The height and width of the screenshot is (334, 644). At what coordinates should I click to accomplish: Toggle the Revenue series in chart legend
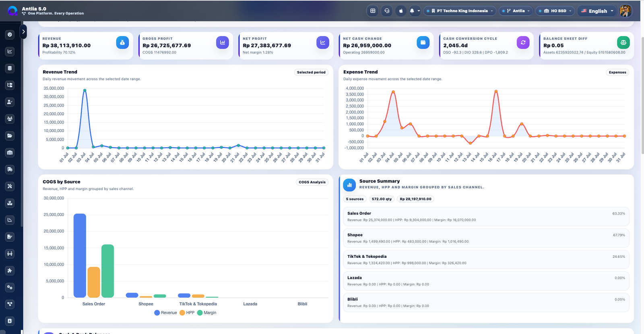click(x=165, y=313)
